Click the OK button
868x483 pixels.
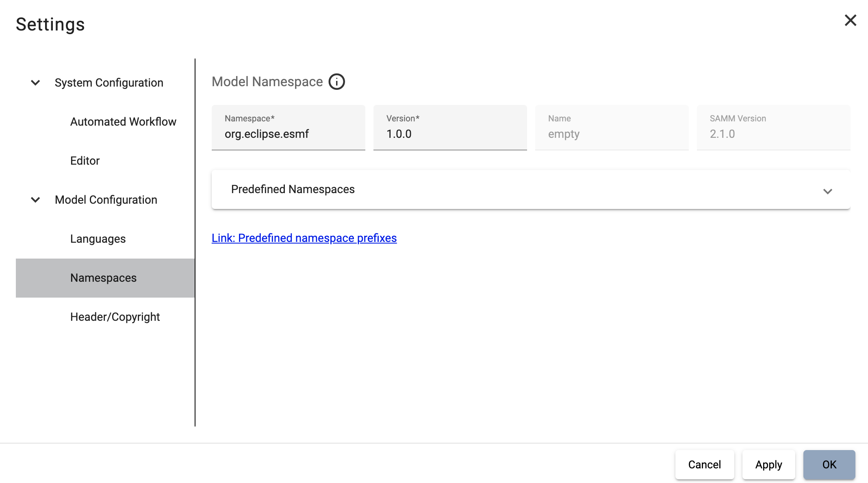tap(829, 464)
